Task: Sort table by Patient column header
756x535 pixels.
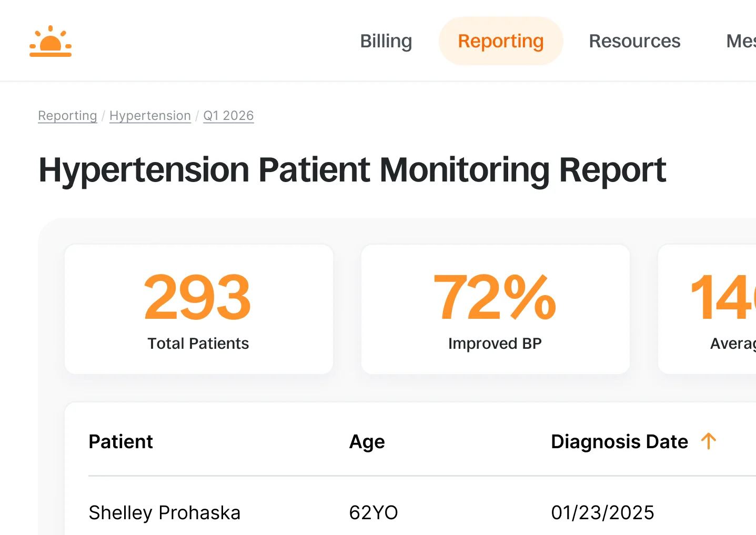Action: (x=120, y=442)
